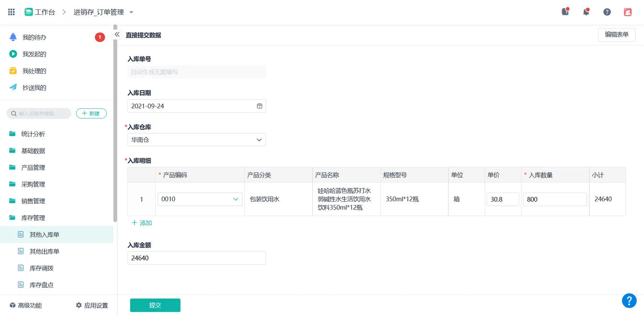
Task: Click the 规格型号 column header
Action: coord(415,175)
